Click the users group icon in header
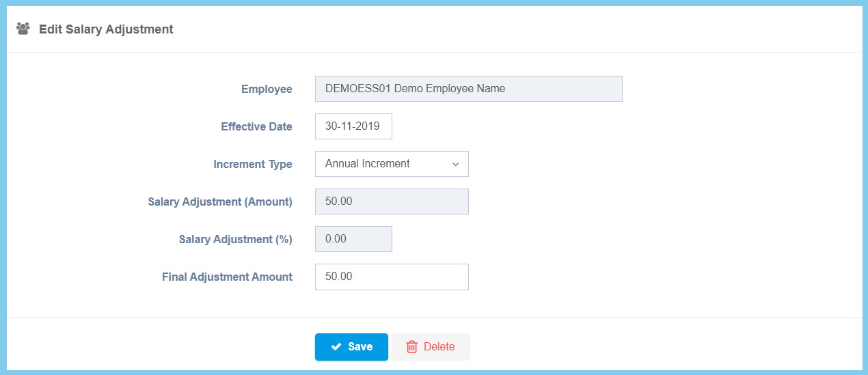868x375 pixels. [23, 29]
